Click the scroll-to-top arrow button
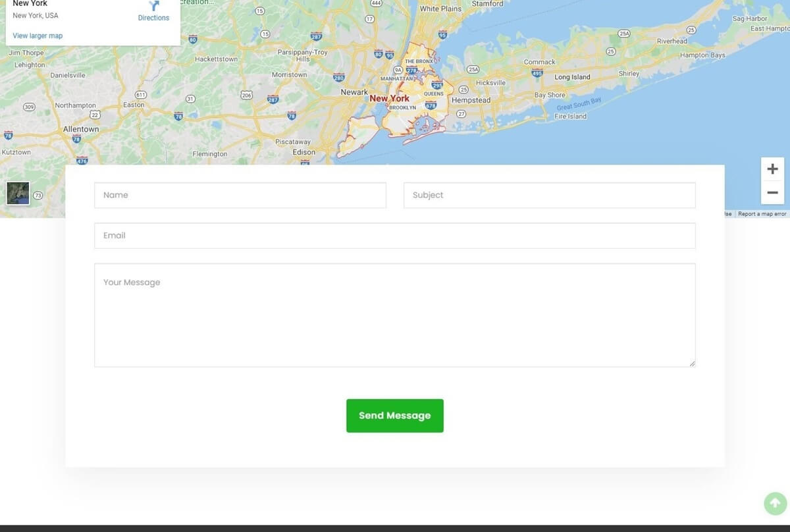The image size is (790, 532). click(x=775, y=504)
